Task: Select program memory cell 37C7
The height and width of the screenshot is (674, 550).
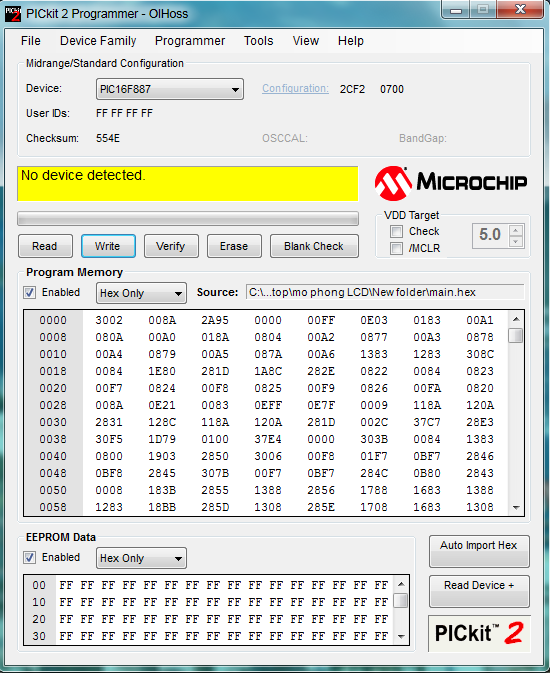Action: (427, 422)
